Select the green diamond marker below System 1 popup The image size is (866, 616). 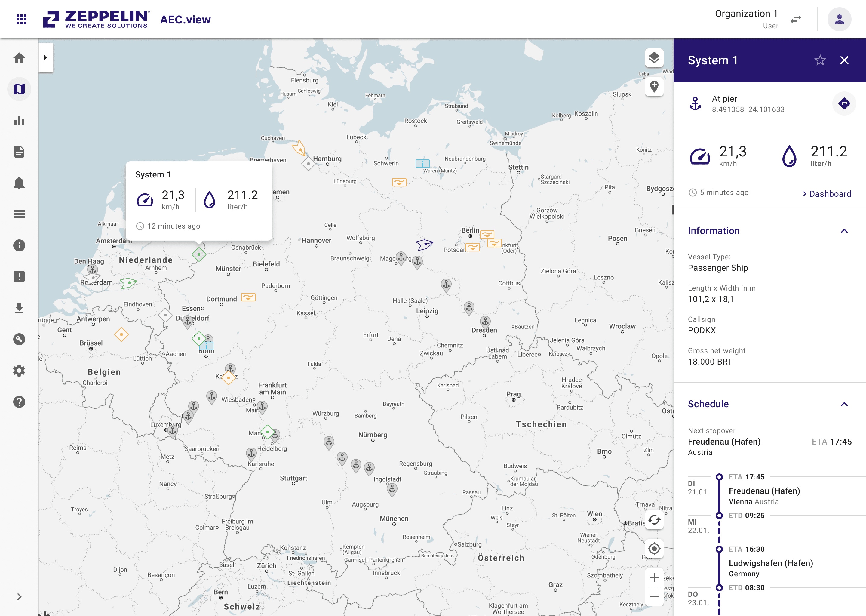coord(199,254)
